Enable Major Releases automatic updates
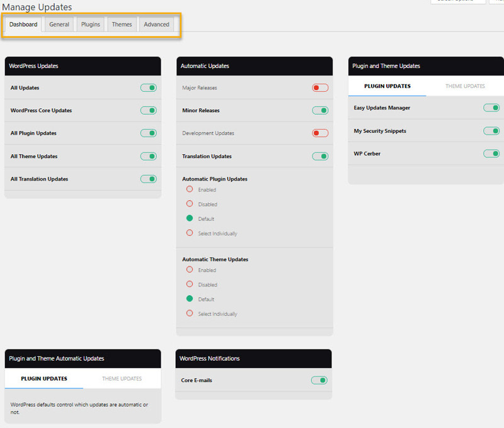The image size is (504, 428). [x=319, y=87]
